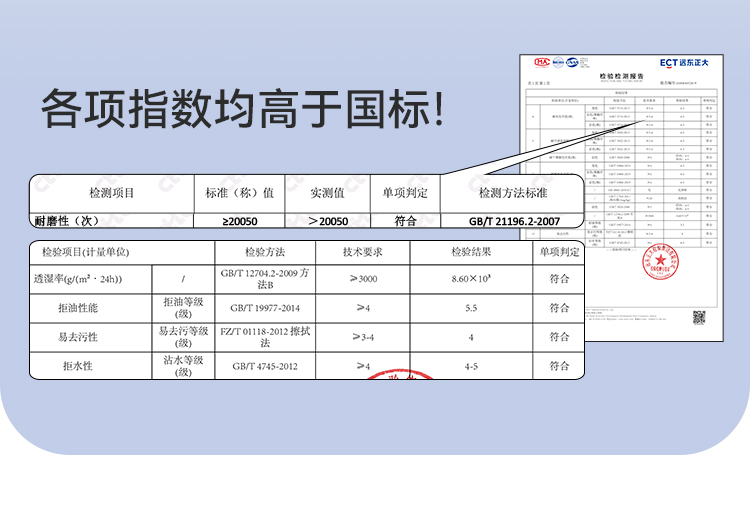Select the 检验项目(计量单位) header cell
750x530 pixels.
pyautogui.click(x=122, y=252)
